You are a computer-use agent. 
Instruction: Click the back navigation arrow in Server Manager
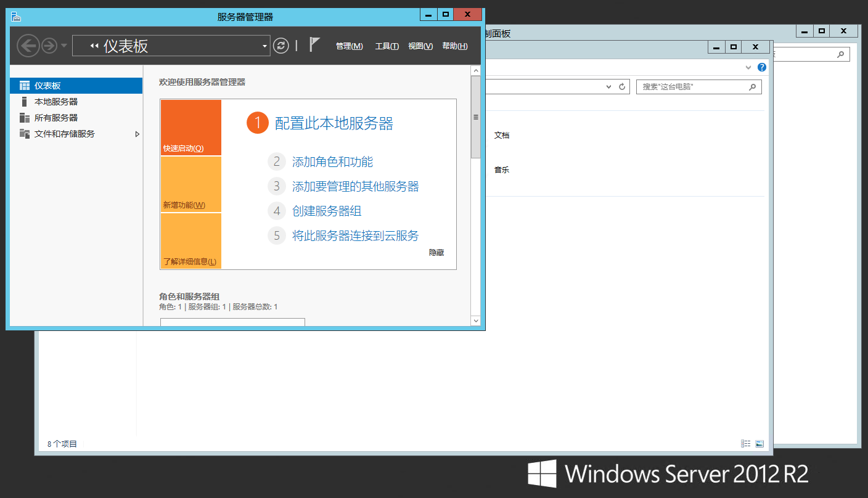[28, 46]
